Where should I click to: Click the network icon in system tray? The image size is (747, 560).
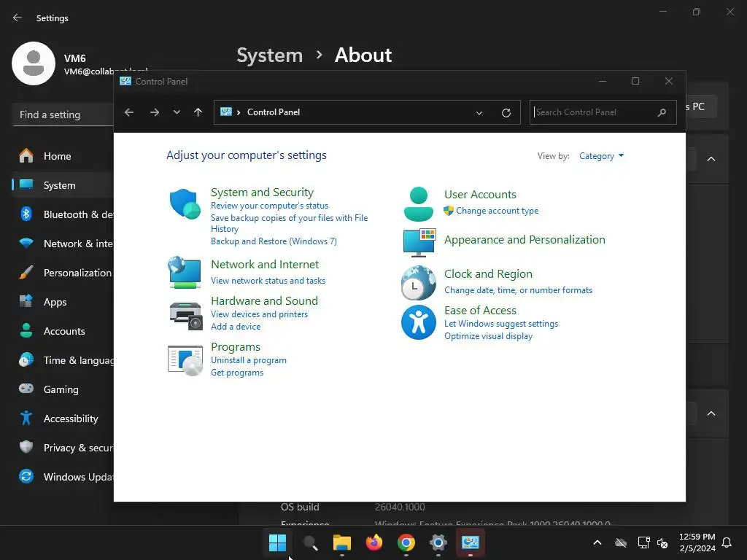(x=643, y=542)
